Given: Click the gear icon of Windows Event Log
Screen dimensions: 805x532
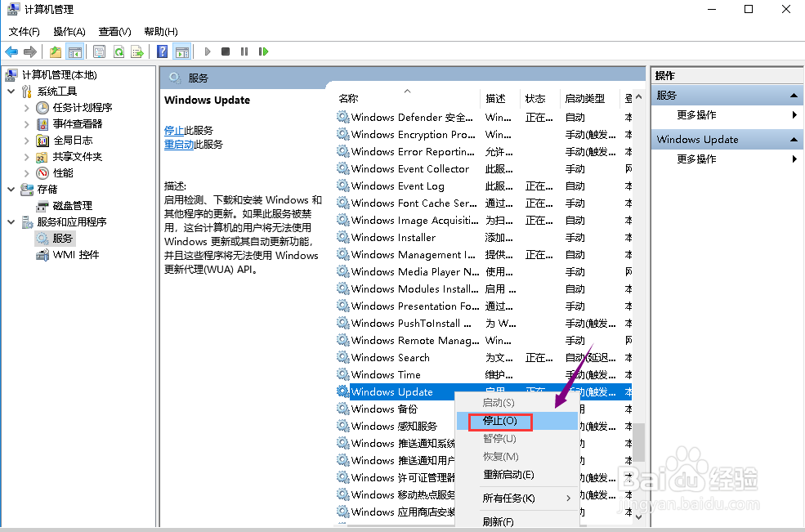Looking at the screenshot, I should pyautogui.click(x=342, y=186).
